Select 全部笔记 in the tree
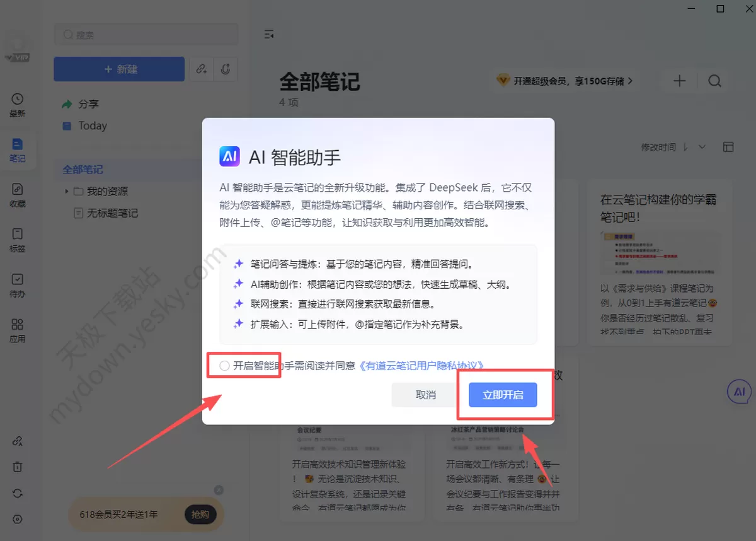Screen dimensions: 756x541 coord(83,170)
